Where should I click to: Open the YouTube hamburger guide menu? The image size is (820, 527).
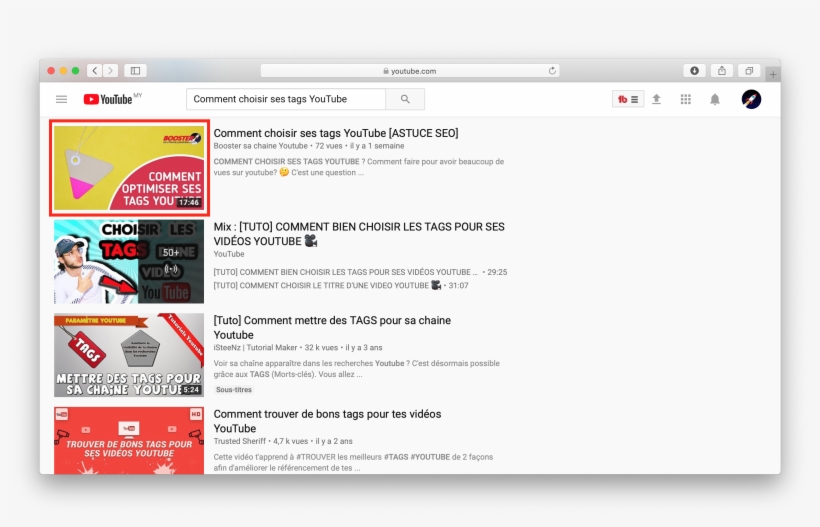(61, 99)
